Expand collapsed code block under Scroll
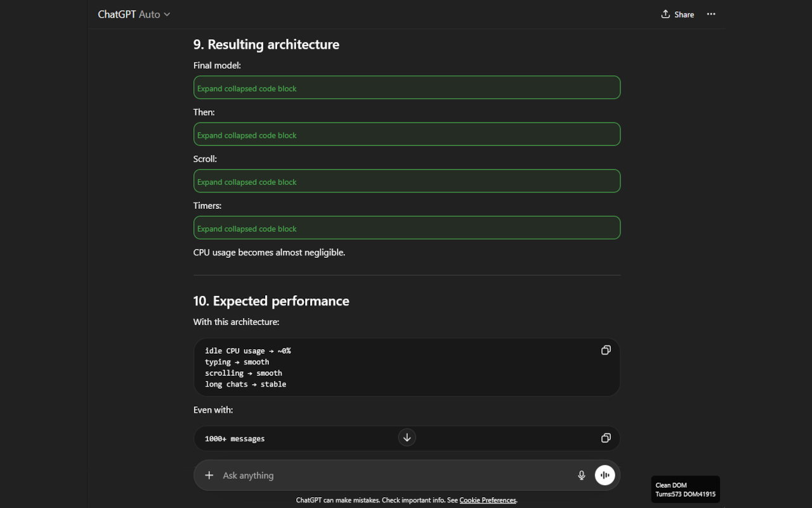812x508 pixels. pyautogui.click(x=407, y=181)
